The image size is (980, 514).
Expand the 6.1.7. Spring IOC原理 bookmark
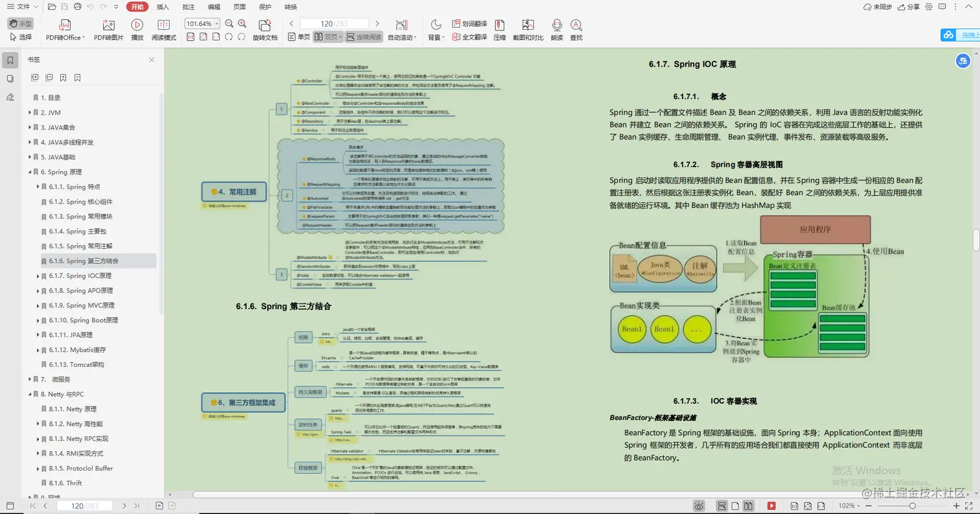(38, 276)
